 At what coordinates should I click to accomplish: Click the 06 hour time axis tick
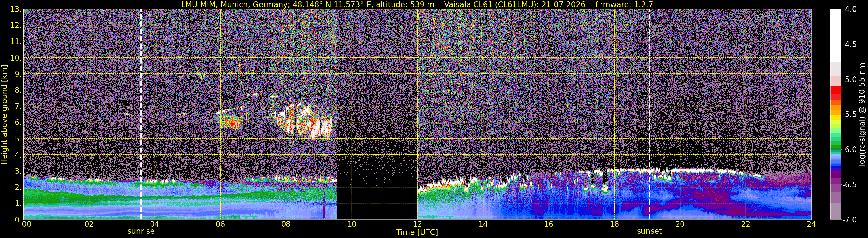point(220,224)
